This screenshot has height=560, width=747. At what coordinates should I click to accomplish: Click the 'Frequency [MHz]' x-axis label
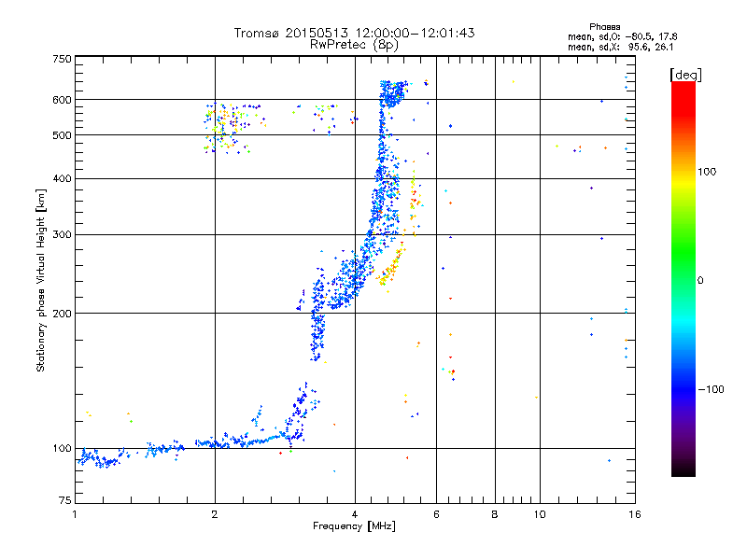coord(354,526)
